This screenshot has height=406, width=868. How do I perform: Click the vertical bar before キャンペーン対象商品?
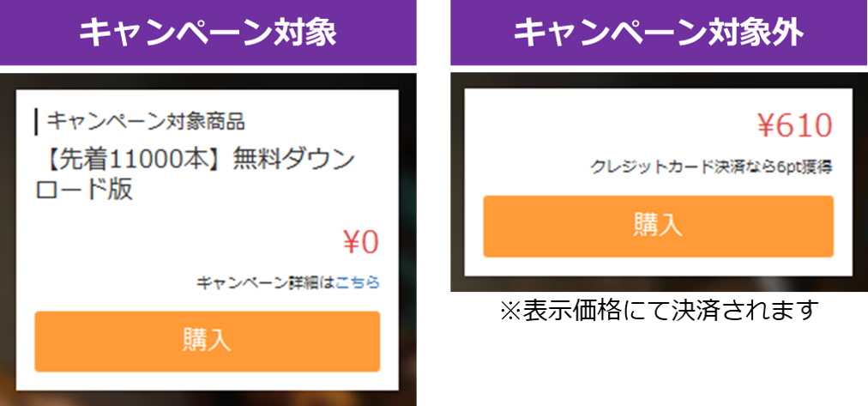coord(36,122)
